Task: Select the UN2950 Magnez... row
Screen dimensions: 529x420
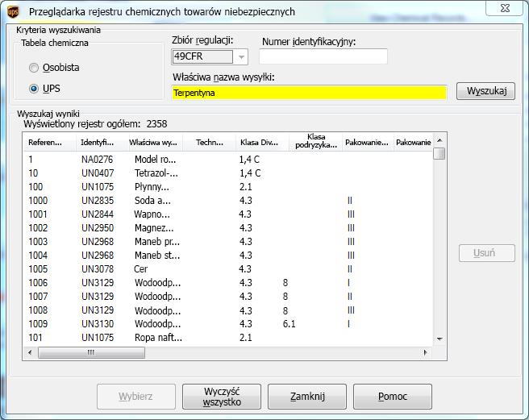Action: 228,228
